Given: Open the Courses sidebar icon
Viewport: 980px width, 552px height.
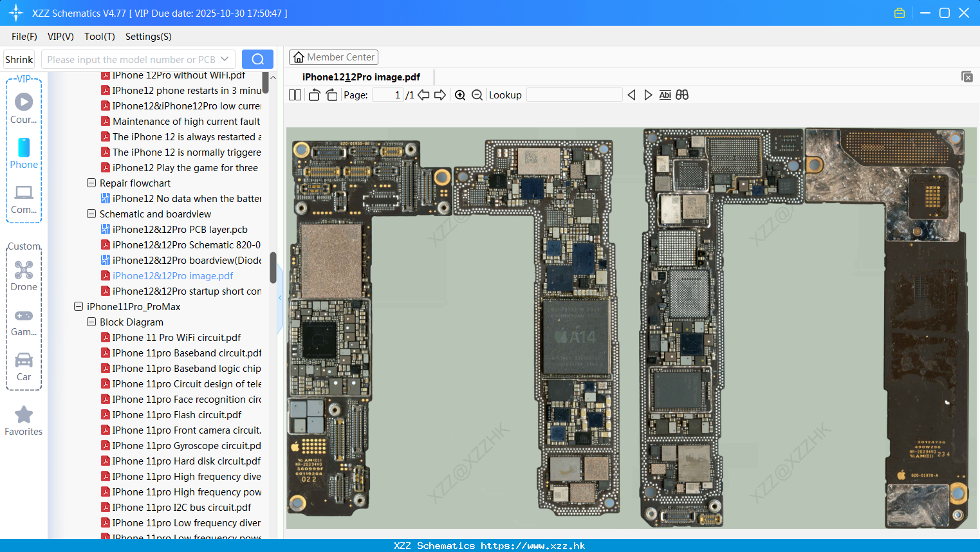Looking at the screenshot, I should point(24,108).
